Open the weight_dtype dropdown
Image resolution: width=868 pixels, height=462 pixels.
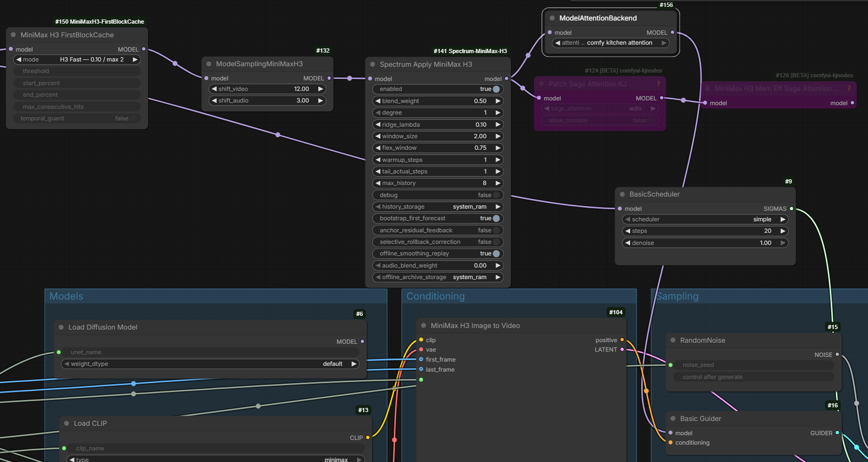tap(210, 364)
